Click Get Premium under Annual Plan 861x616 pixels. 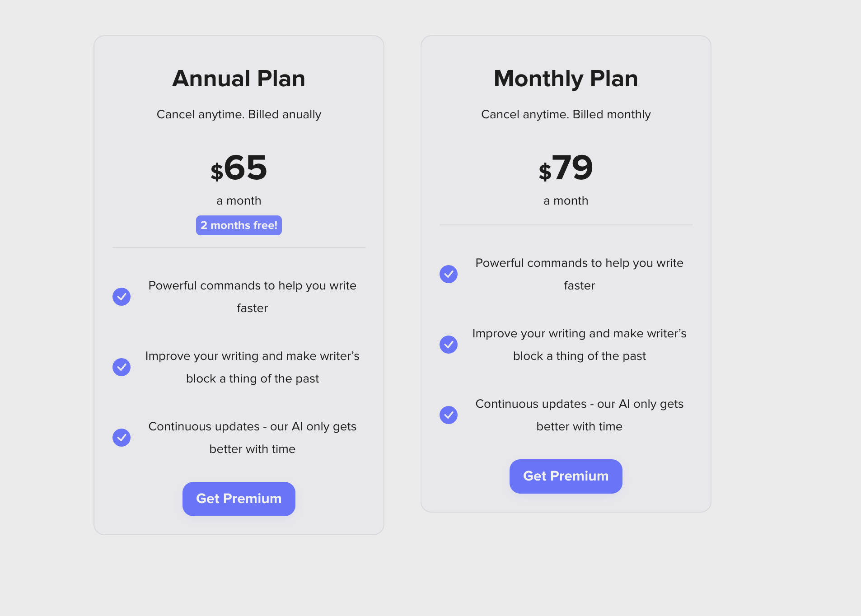tap(239, 499)
